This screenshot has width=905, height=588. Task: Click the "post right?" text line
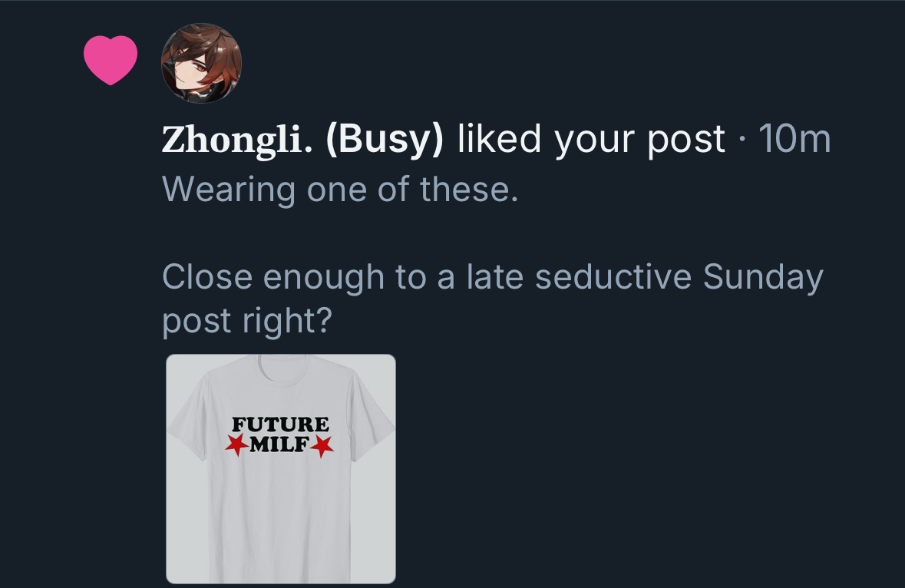246,320
